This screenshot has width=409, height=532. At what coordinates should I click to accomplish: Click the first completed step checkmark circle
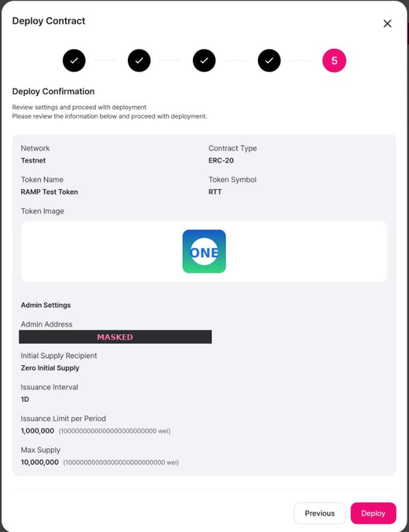click(x=74, y=60)
